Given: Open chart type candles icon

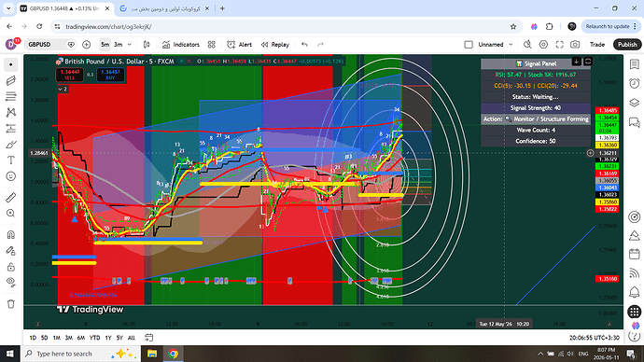Looking at the screenshot, I should (147, 45).
